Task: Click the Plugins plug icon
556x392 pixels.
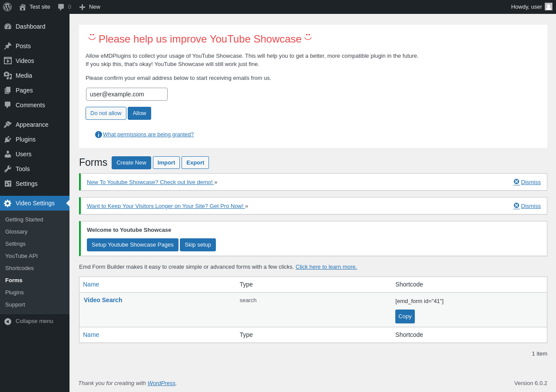Action: coord(8,139)
